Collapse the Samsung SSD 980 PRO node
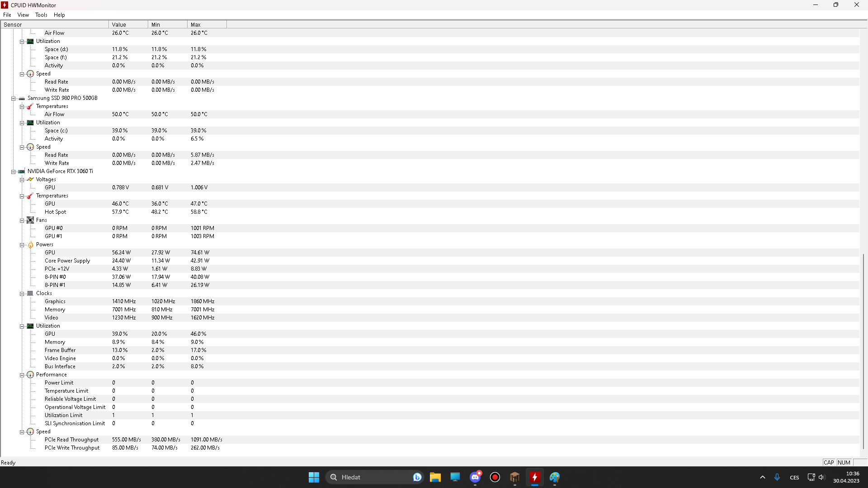The image size is (868, 488). pos(14,99)
